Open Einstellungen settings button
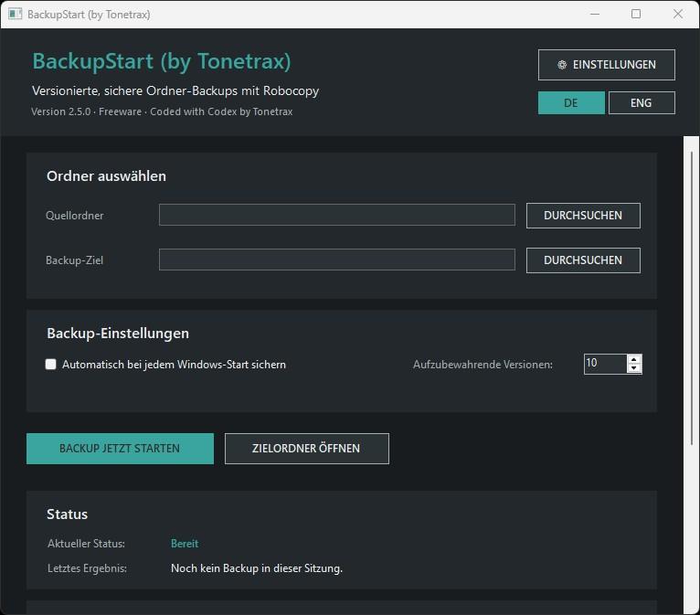 [x=606, y=65]
